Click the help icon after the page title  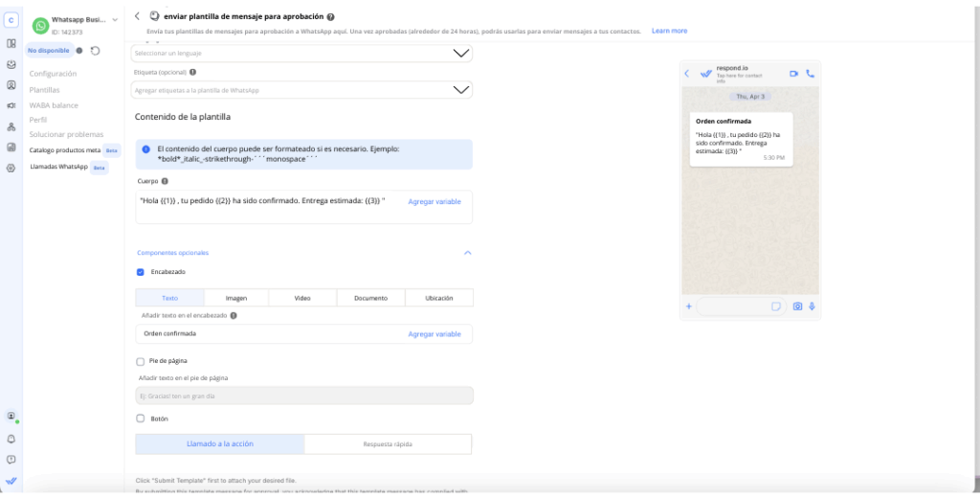[x=330, y=17]
